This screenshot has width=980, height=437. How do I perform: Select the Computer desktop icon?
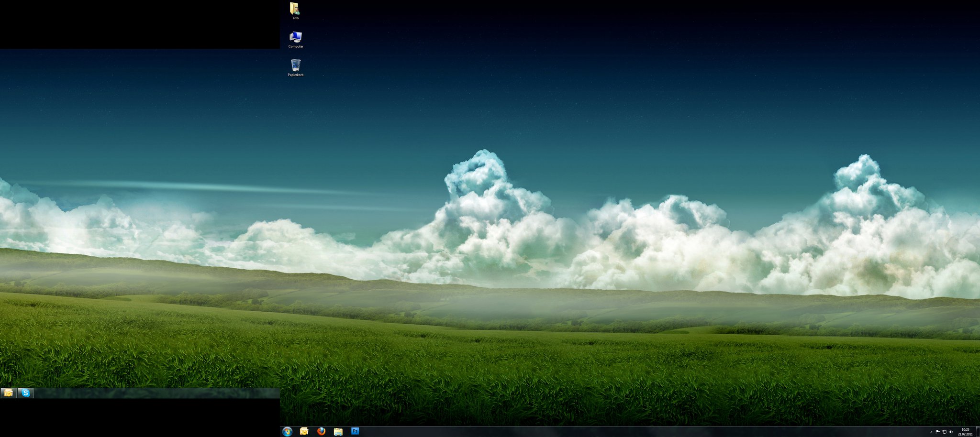point(296,37)
